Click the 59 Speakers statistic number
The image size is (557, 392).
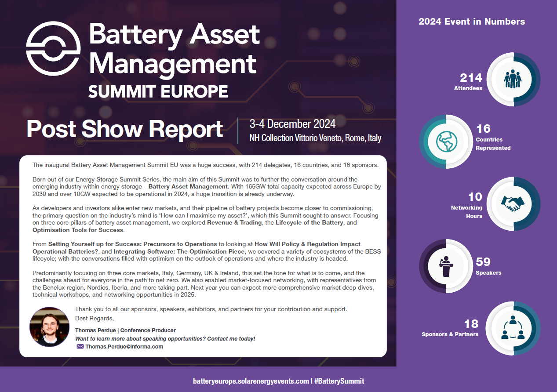[x=483, y=262]
